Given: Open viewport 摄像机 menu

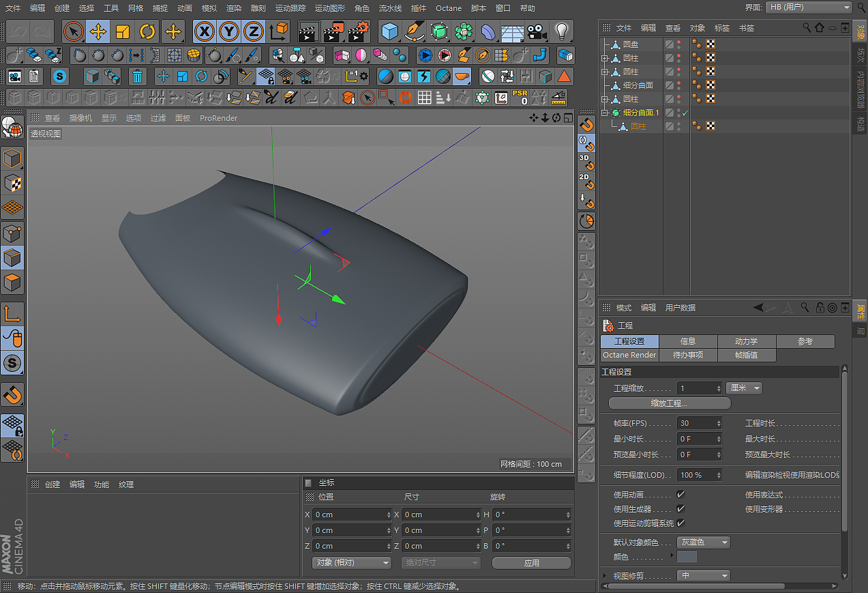Looking at the screenshot, I should [81, 118].
